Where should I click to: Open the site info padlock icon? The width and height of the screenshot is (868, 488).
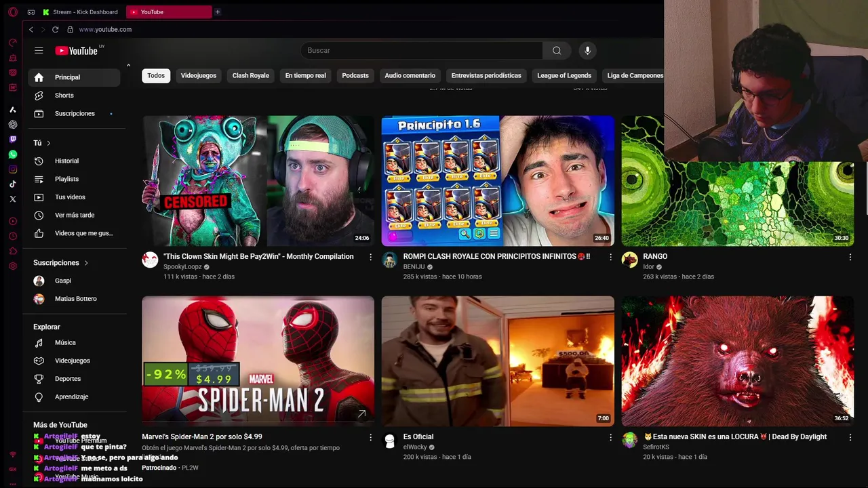point(70,29)
